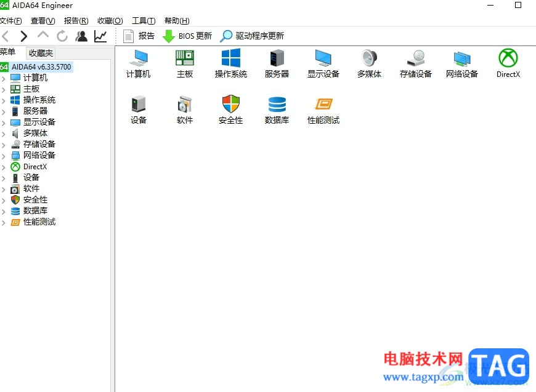Select DirectX in the sidebar tree

click(x=35, y=167)
